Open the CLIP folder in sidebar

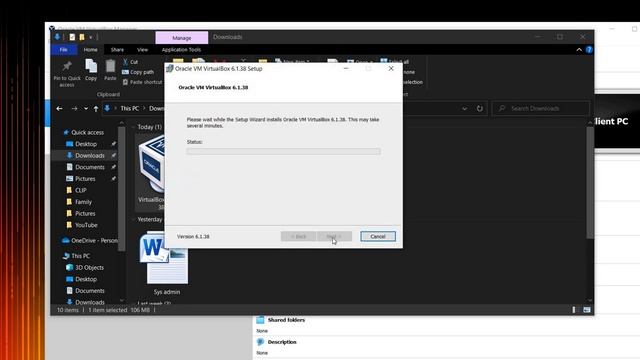80,190
